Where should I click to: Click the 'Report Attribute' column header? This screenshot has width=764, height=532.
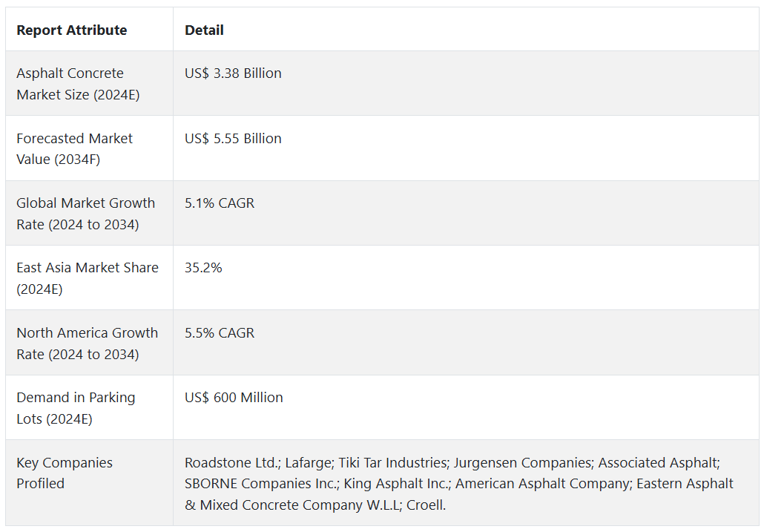[x=72, y=30]
